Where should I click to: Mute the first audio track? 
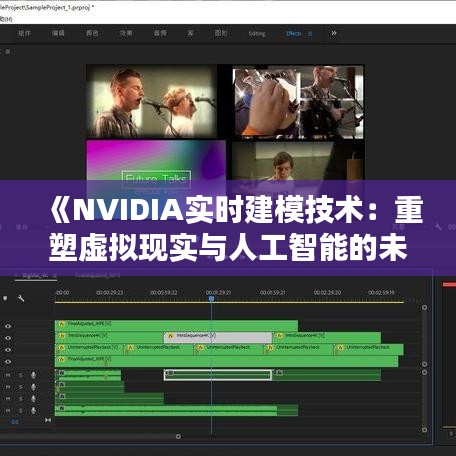[x=8, y=375]
